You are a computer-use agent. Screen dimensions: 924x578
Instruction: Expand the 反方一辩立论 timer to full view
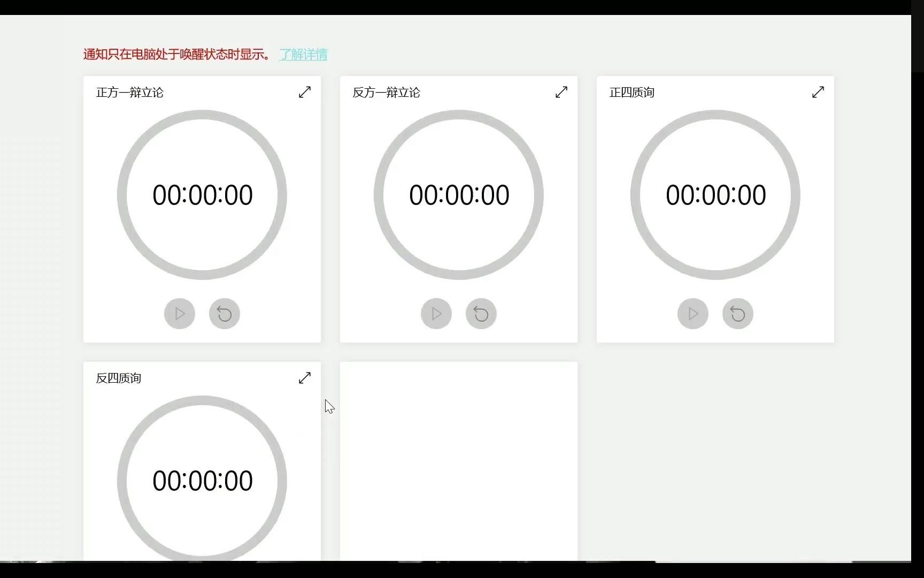(x=561, y=92)
